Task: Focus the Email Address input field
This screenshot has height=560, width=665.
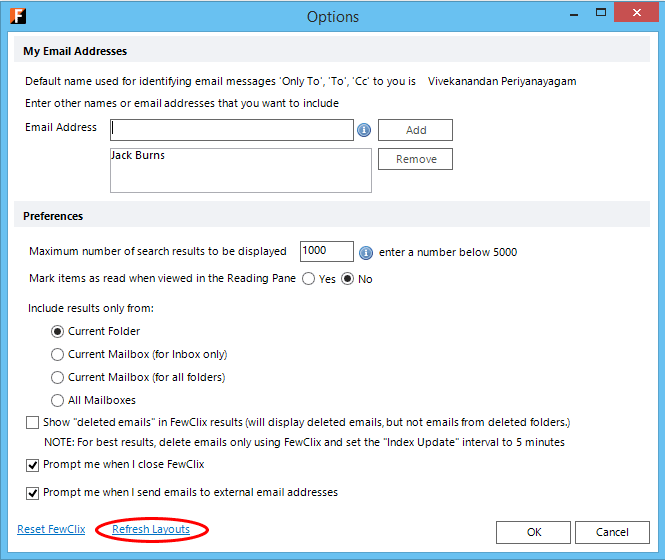Action: click(x=232, y=130)
